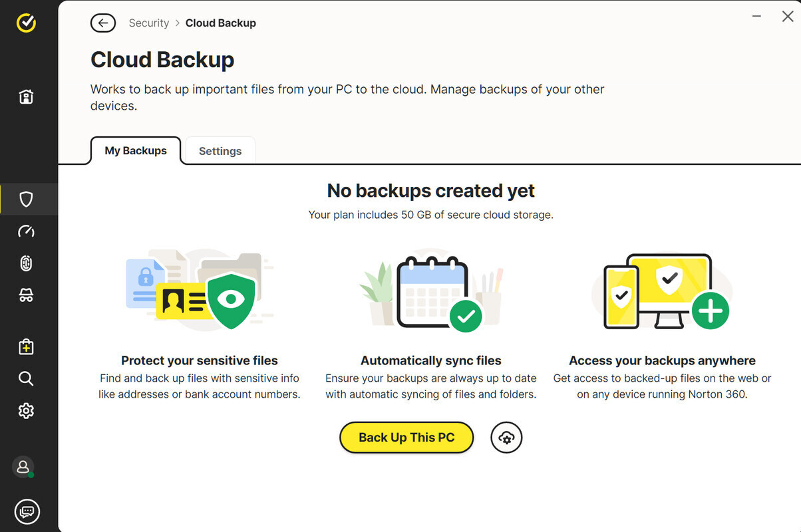Click the back arrow button
This screenshot has width=801, height=532.
102,23
